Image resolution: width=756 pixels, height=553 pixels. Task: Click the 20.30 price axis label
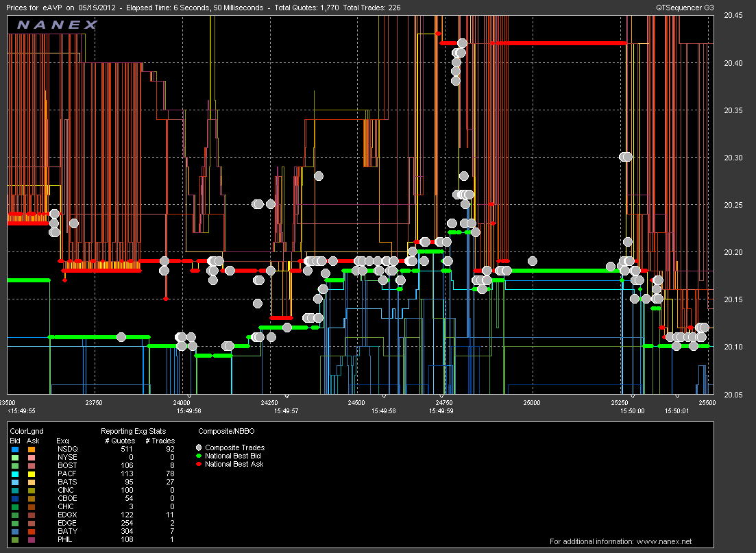click(x=733, y=158)
